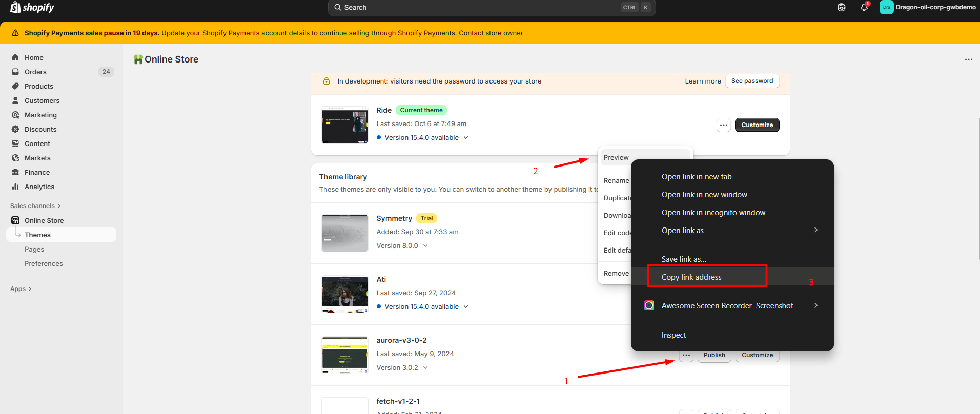Click the top Search field
The width and height of the screenshot is (980, 414).
[x=492, y=8]
